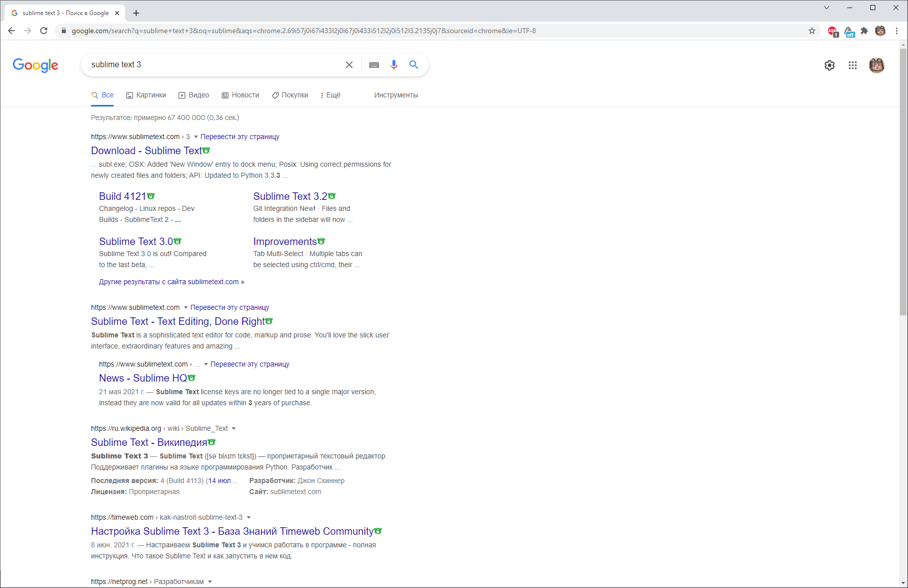Expand options arrow for netprog.net result
908x588 pixels.
coord(210,581)
